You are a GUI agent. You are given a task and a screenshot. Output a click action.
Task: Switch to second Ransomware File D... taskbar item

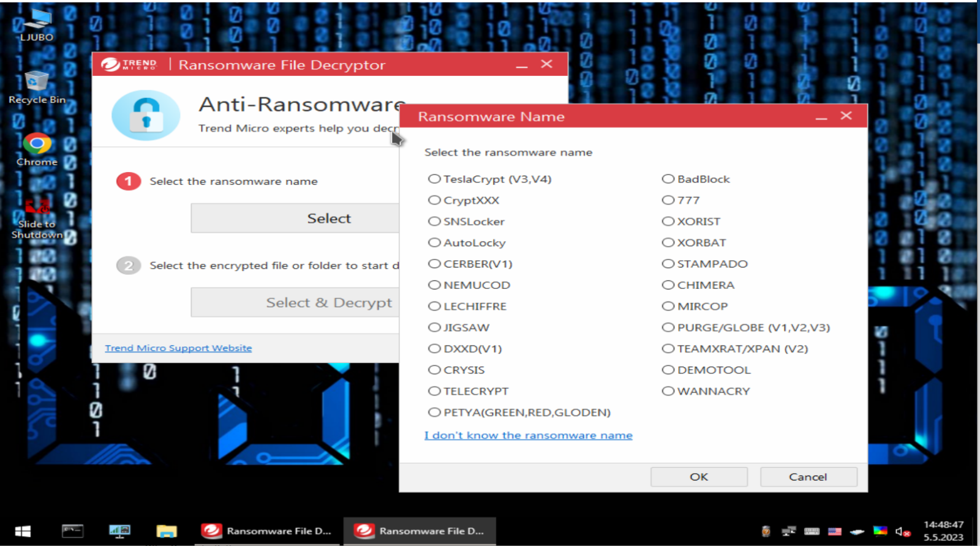[x=420, y=531]
